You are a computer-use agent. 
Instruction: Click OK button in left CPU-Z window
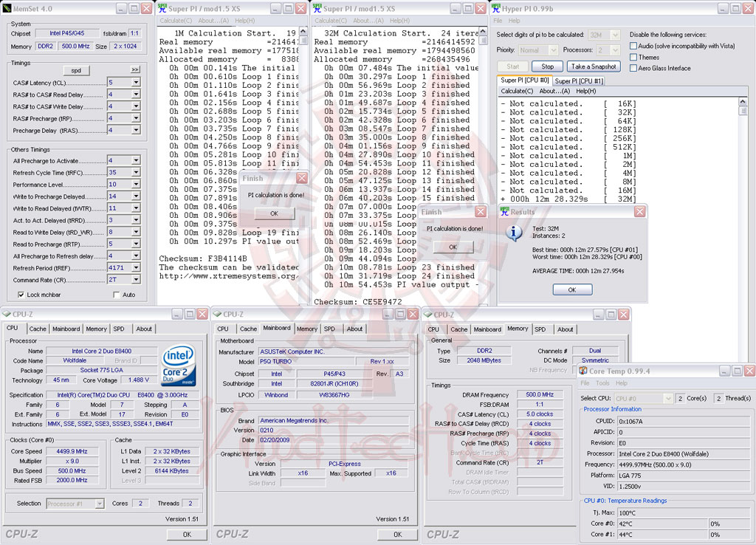187,535
